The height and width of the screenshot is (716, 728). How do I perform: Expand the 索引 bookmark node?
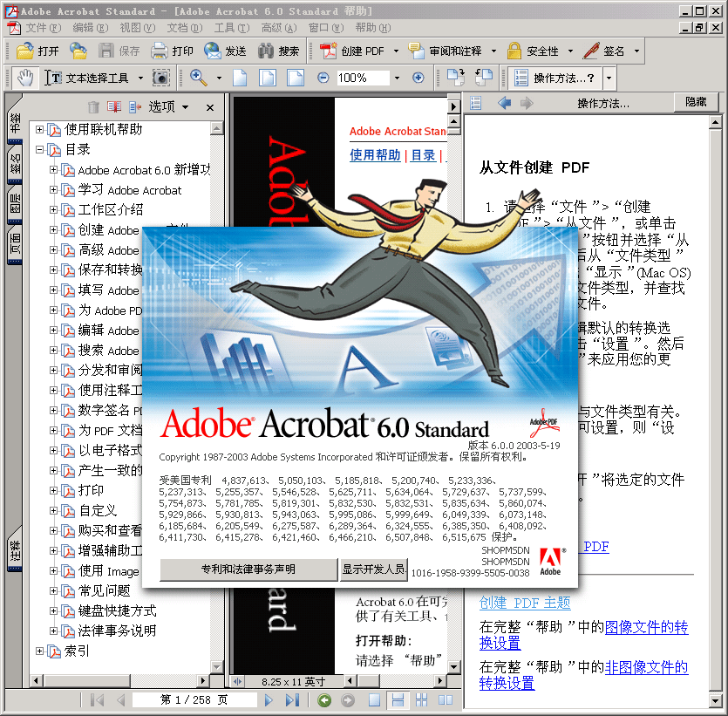click(x=39, y=651)
